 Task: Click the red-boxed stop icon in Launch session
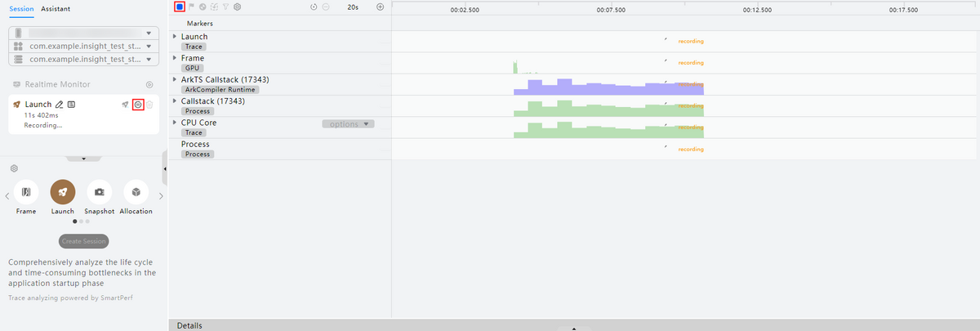click(x=138, y=105)
